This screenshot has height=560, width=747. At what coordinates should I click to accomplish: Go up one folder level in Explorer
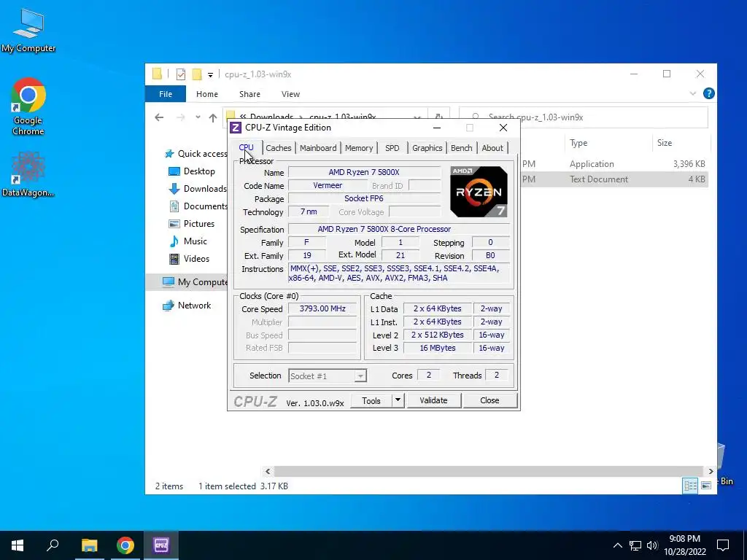tap(213, 117)
